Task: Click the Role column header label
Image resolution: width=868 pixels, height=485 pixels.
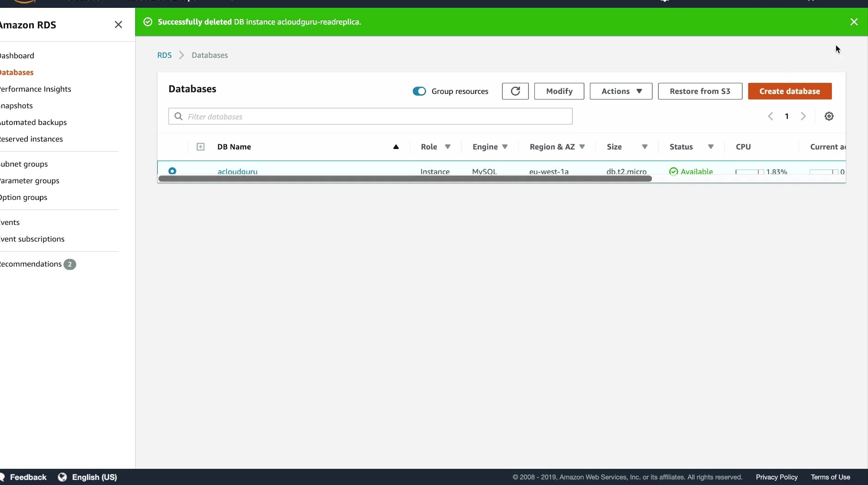Action: [429, 147]
